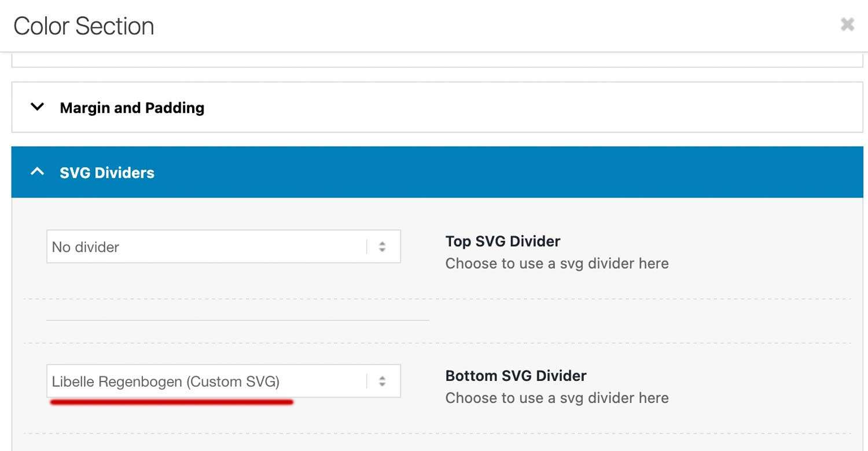Click the SVG Dividers section title
This screenshot has height=451, width=868.
tap(107, 173)
